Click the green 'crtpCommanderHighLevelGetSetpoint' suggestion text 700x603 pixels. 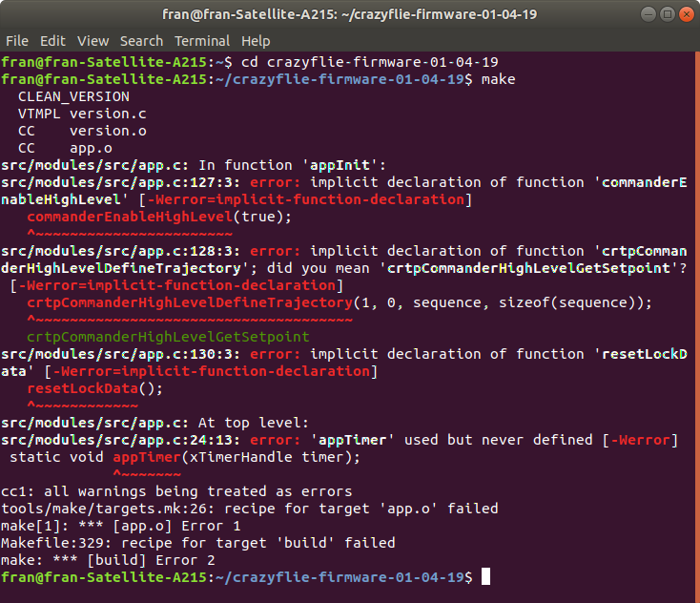tap(168, 337)
